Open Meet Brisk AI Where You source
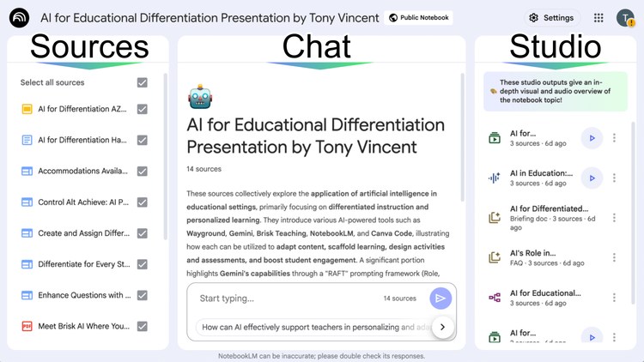The width and height of the screenshot is (644, 362). (84, 326)
